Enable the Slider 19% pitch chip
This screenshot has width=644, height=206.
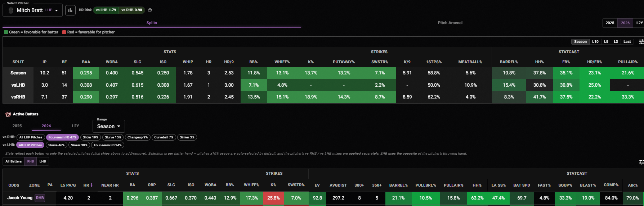(90, 137)
